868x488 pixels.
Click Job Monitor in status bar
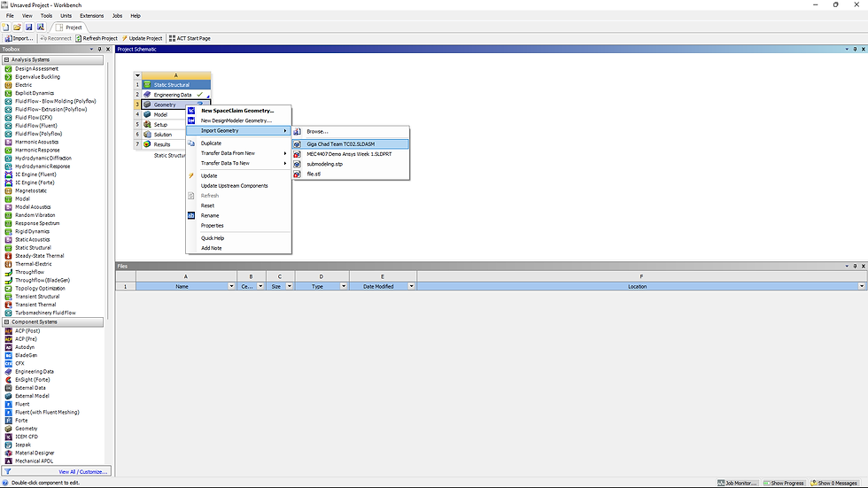(737, 483)
